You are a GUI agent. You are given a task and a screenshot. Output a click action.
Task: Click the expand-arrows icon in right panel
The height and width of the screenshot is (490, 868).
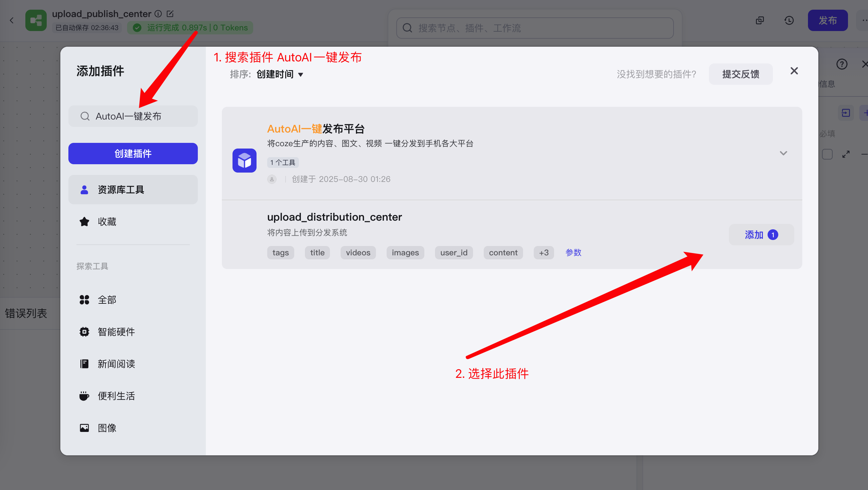(846, 155)
